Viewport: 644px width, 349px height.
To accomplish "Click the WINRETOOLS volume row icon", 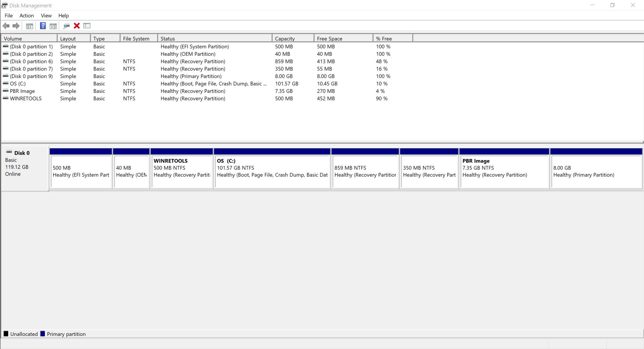I will (6, 98).
